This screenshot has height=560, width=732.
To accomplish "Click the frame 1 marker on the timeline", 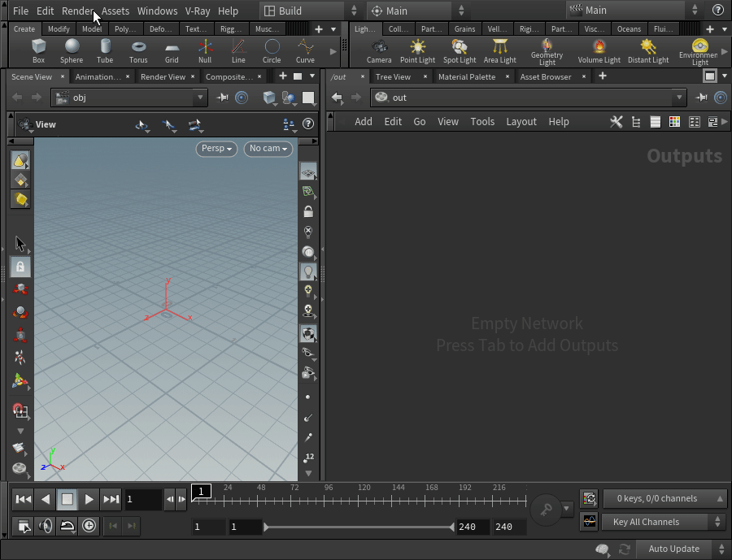I will 201,492.
